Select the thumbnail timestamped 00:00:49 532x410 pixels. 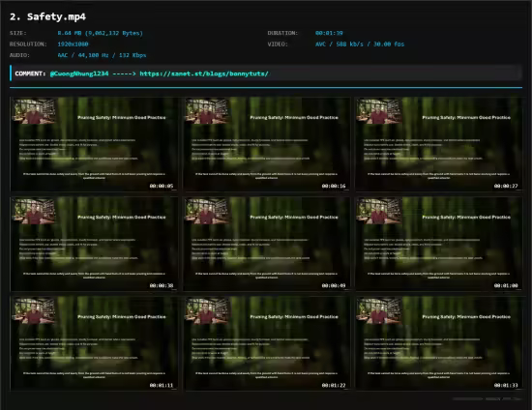click(266, 245)
